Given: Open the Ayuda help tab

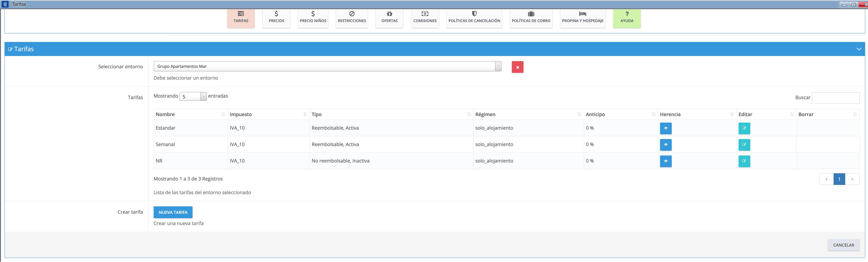Looking at the screenshot, I should [x=627, y=17].
